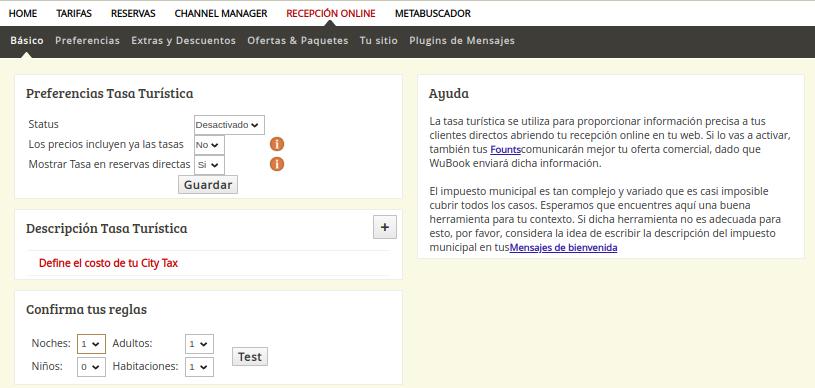Select RECEPCIÓN ONLINE menu

[331, 14]
